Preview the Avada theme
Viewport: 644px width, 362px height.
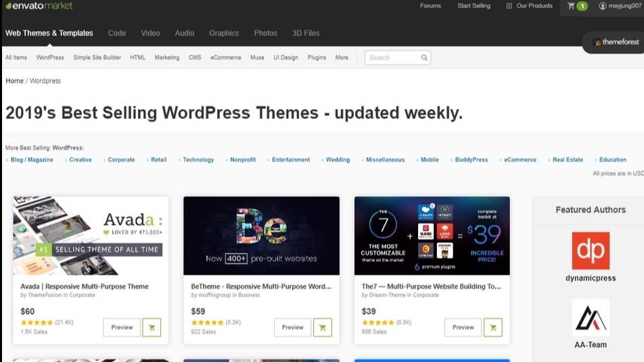(x=122, y=327)
